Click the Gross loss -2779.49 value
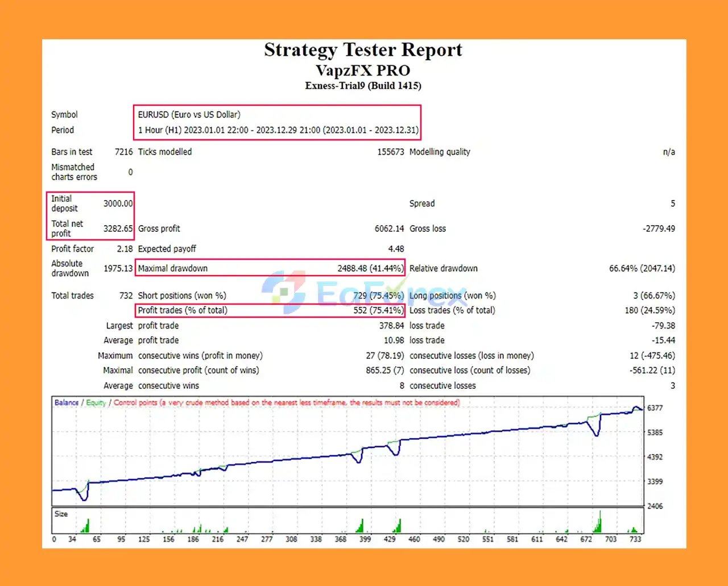 click(659, 228)
